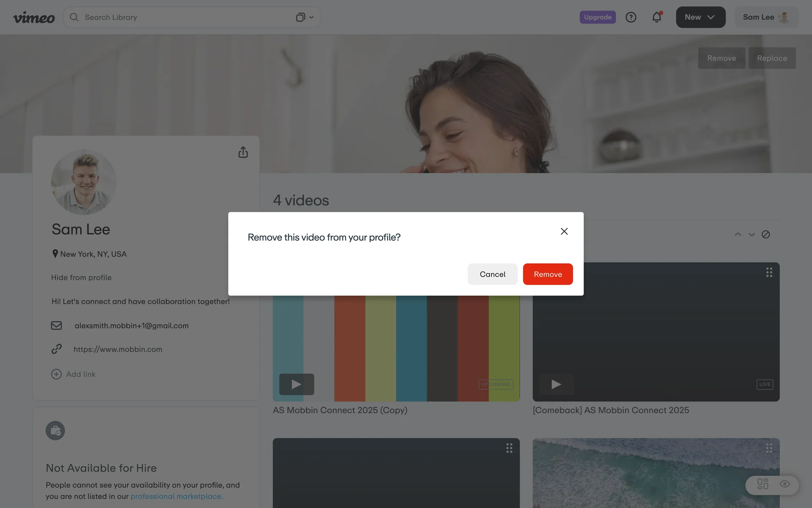The width and height of the screenshot is (812, 508).
Task: Close the remove video dialog
Action: [x=564, y=231]
